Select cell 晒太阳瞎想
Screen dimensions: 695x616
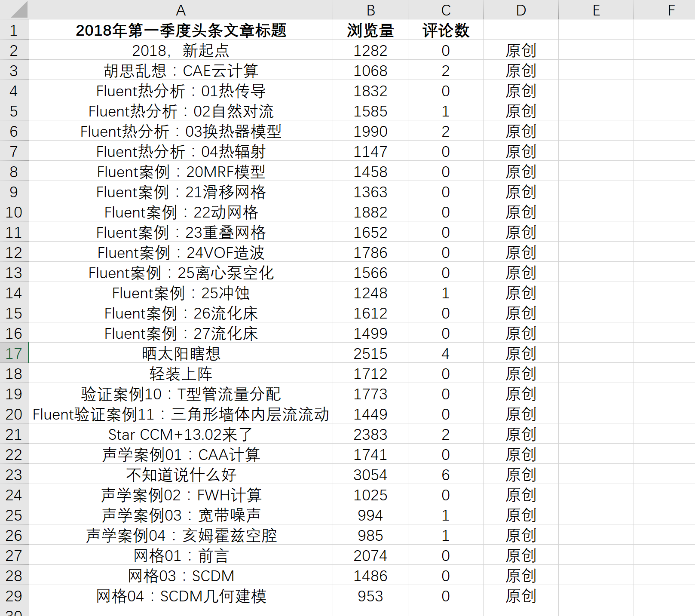(x=181, y=353)
